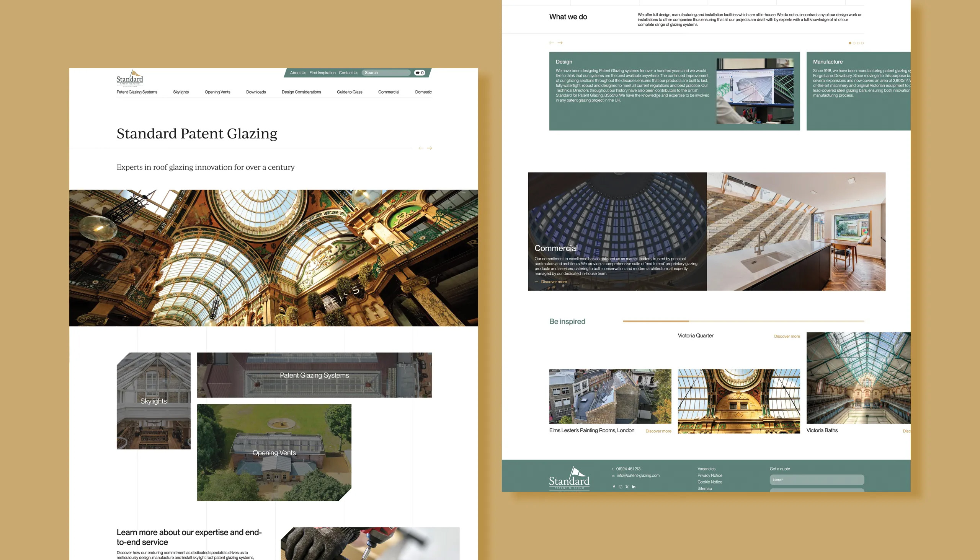Open Design Considerations nav item

point(301,92)
